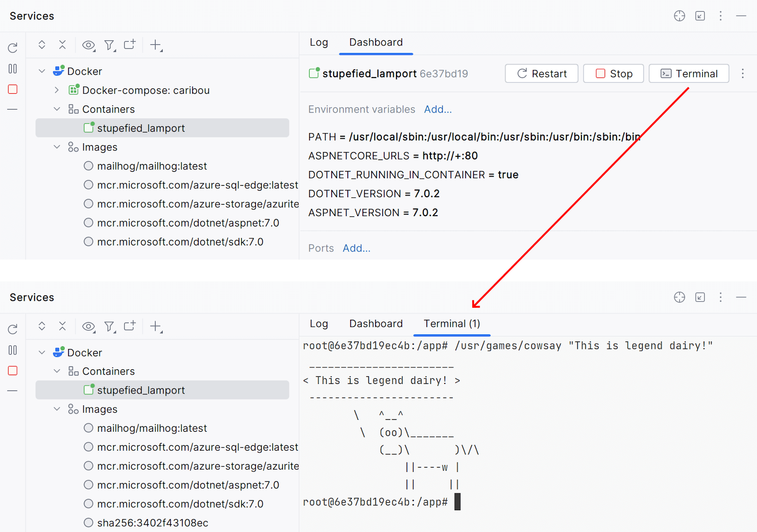
Task: Select the mailhog/mailhog:latest image
Action: (x=152, y=166)
